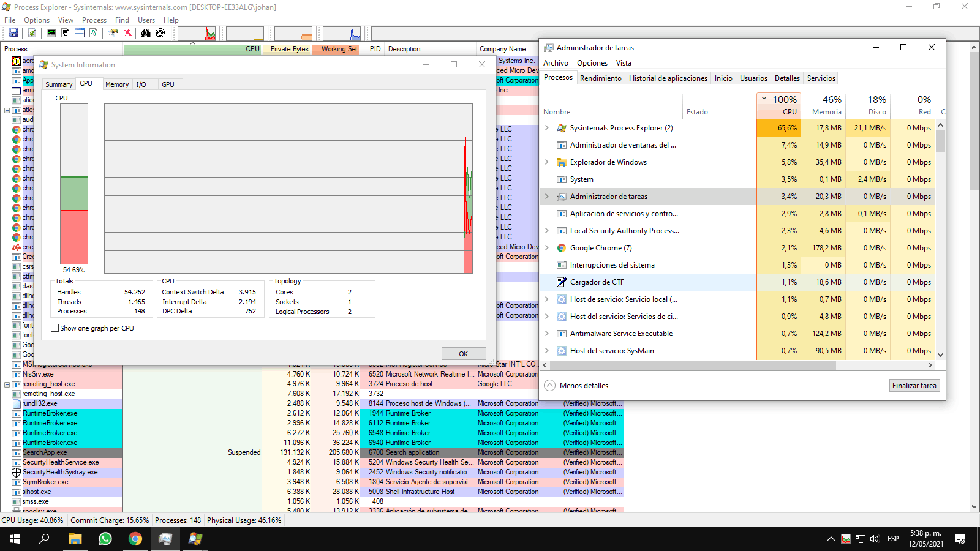
Task: Expand Sysinternals Process Explorer (2) row
Action: (x=547, y=128)
